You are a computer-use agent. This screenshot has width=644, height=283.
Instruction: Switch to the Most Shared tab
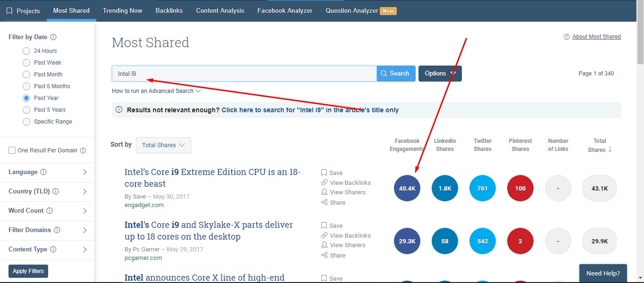click(x=71, y=10)
